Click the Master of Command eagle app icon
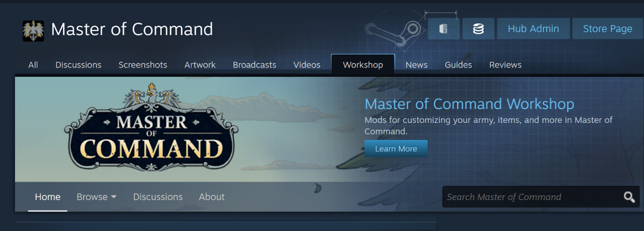 click(x=33, y=31)
